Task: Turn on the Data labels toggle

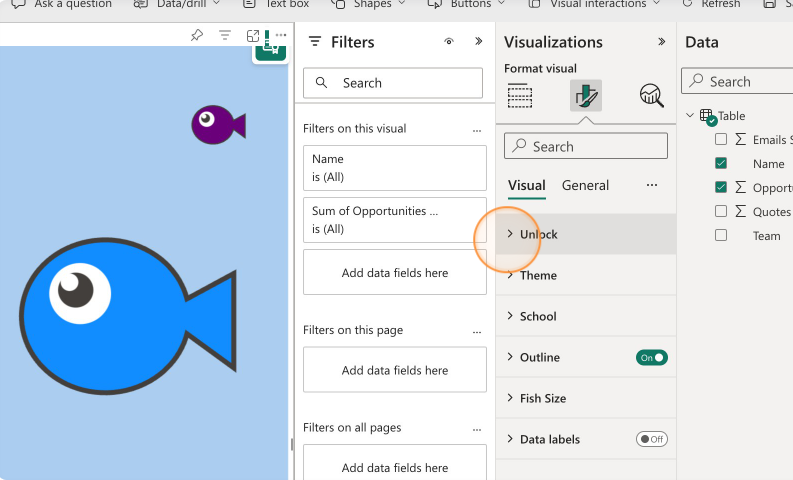Action: tap(652, 439)
